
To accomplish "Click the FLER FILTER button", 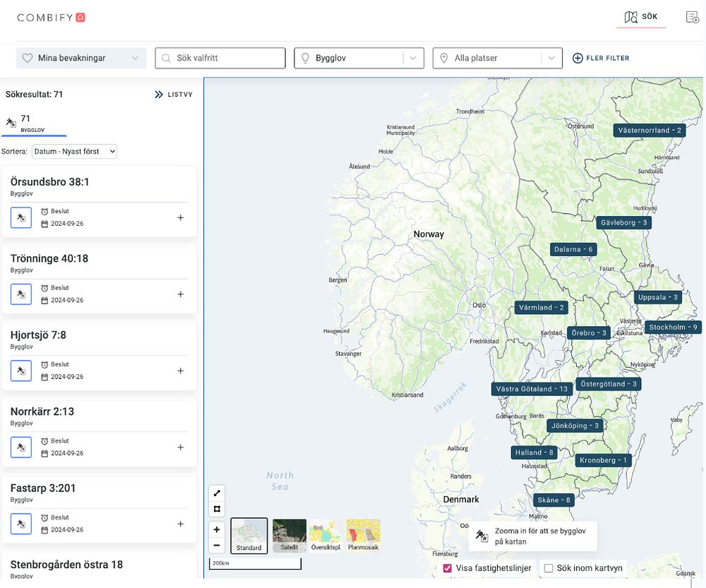I will (601, 58).
